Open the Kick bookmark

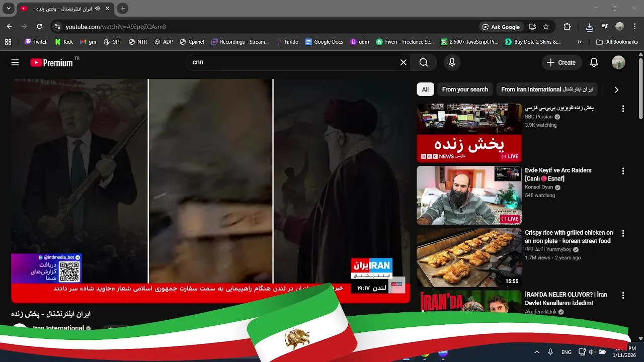[64, 42]
